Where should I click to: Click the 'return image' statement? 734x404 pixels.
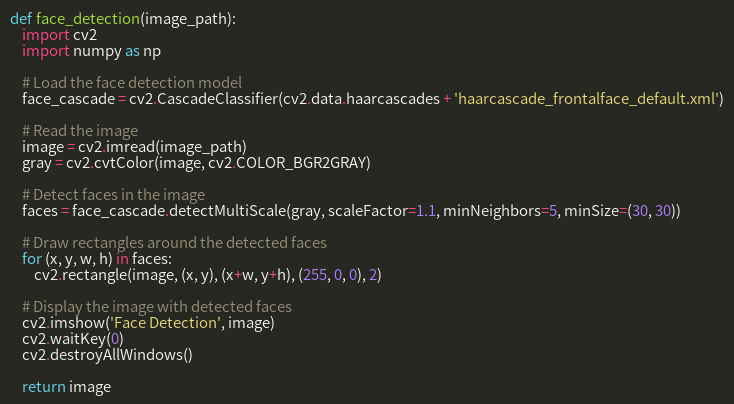[66, 387]
